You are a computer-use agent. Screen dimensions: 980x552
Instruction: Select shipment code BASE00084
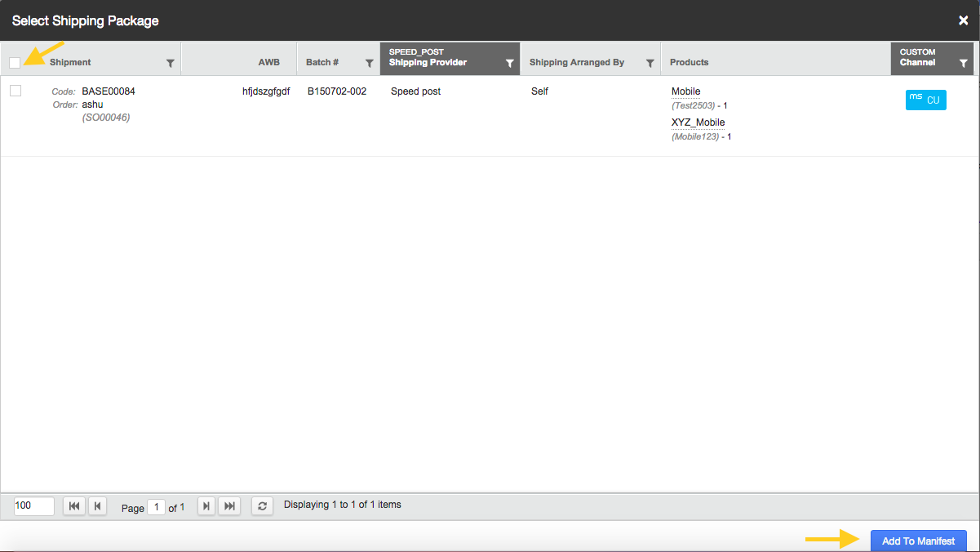click(x=109, y=91)
